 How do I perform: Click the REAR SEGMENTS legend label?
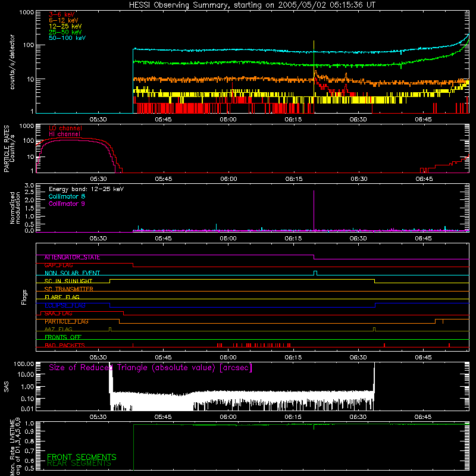pos(79,464)
